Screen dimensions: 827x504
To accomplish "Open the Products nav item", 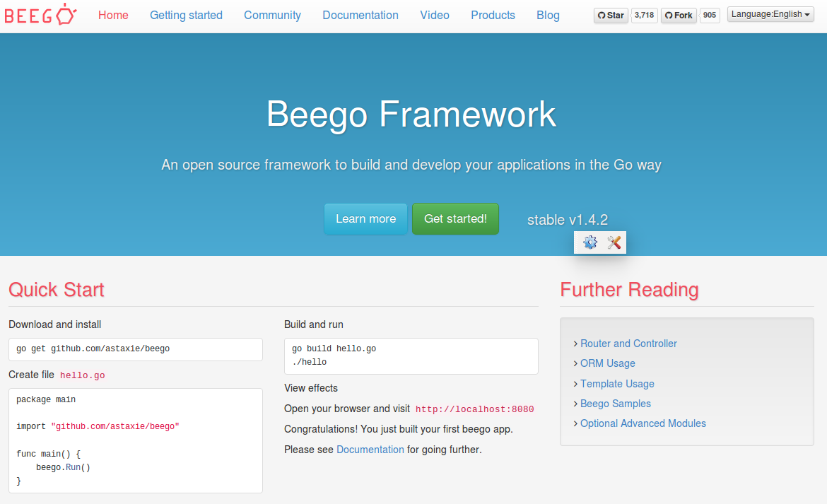I will point(493,16).
